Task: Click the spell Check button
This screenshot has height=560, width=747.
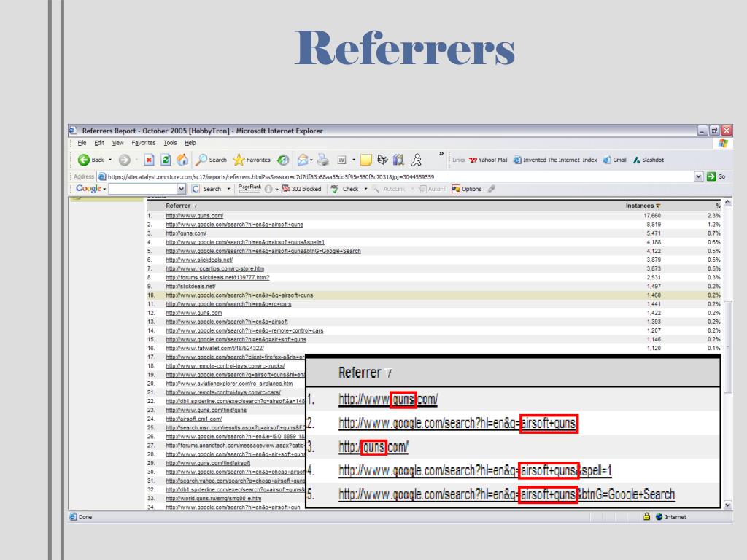Action: click(x=344, y=189)
